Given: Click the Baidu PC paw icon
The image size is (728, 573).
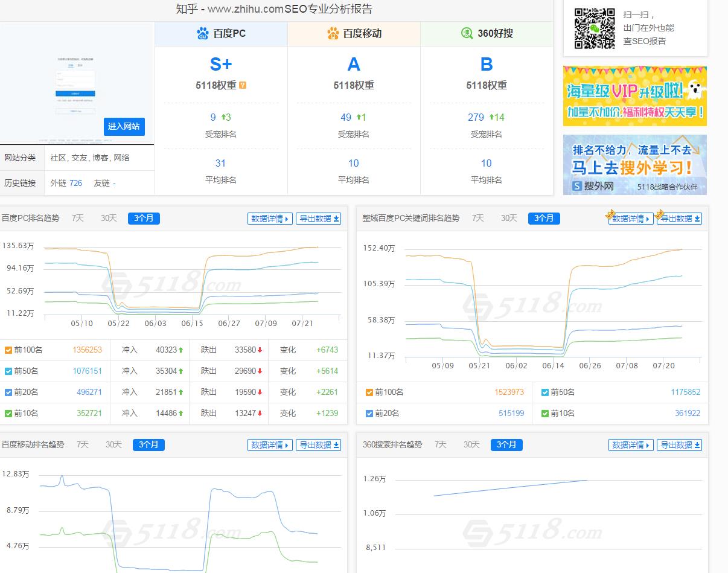Looking at the screenshot, I should 203,34.
